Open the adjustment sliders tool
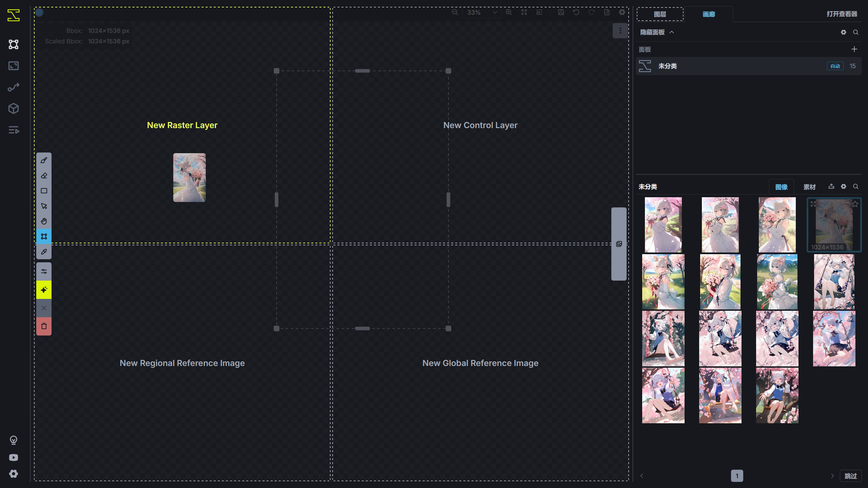The image size is (868, 488). pyautogui.click(x=44, y=271)
